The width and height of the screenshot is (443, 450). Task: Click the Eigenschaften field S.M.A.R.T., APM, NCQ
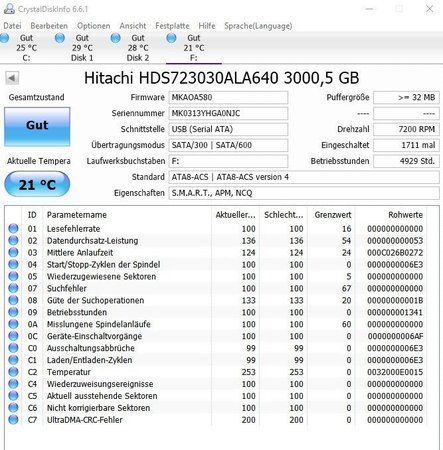(304, 193)
